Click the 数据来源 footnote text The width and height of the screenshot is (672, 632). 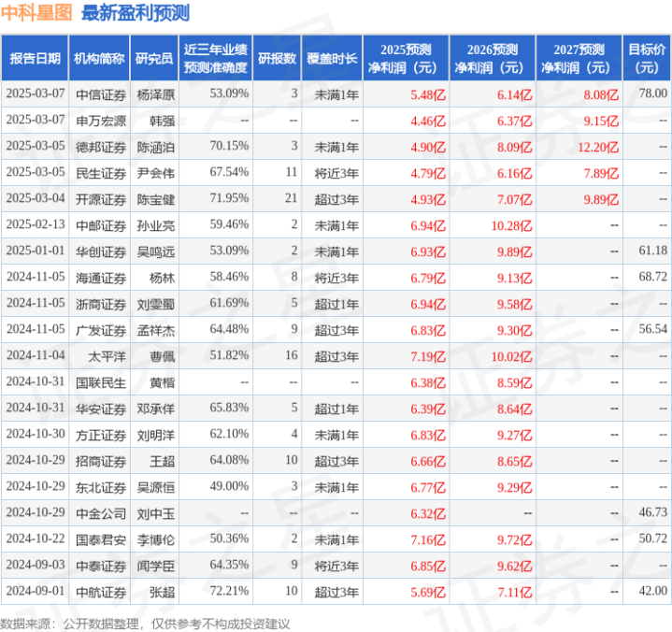145,624
